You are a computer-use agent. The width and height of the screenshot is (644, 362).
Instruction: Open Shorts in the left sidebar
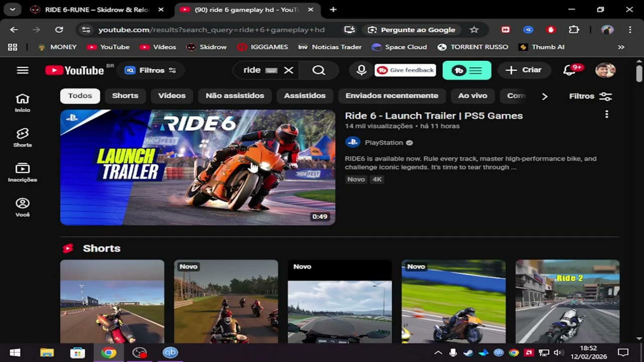pyautogui.click(x=23, y=138)
